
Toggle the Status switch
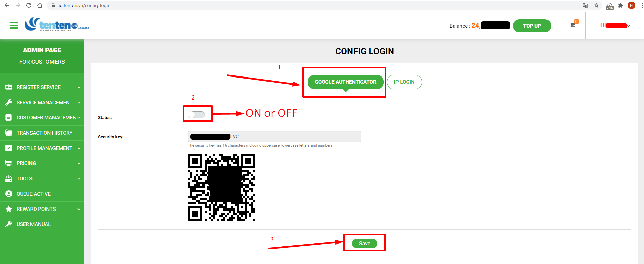coord(196,115)
